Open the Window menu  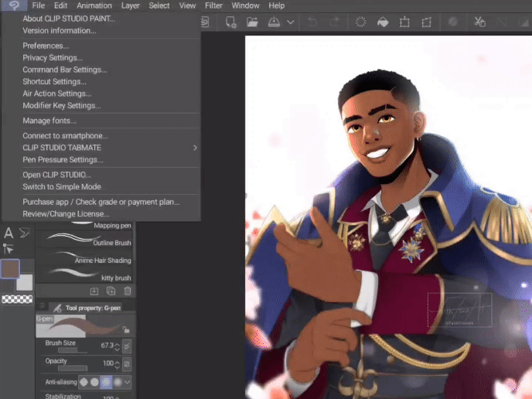[x=245, y=5]
